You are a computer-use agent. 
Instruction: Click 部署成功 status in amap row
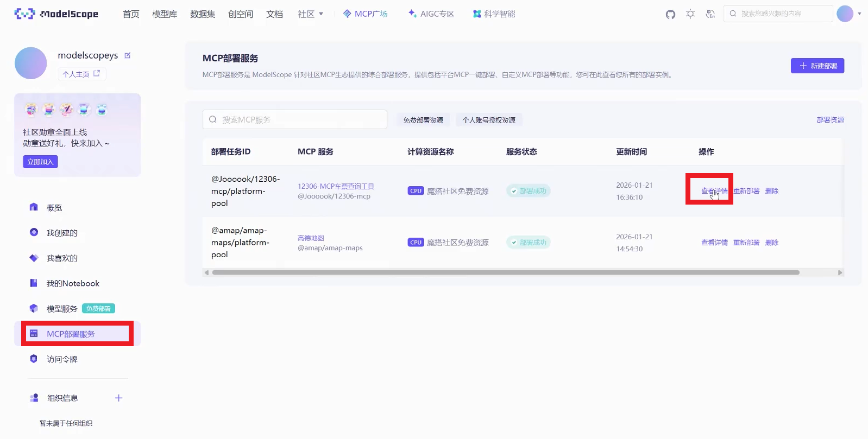[529, 243]
